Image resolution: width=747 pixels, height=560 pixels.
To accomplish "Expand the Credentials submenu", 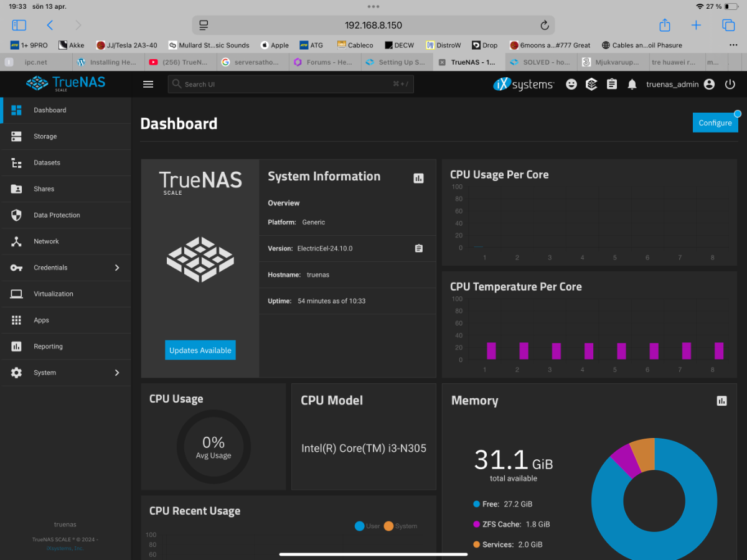I will click(x=116, y=268).
